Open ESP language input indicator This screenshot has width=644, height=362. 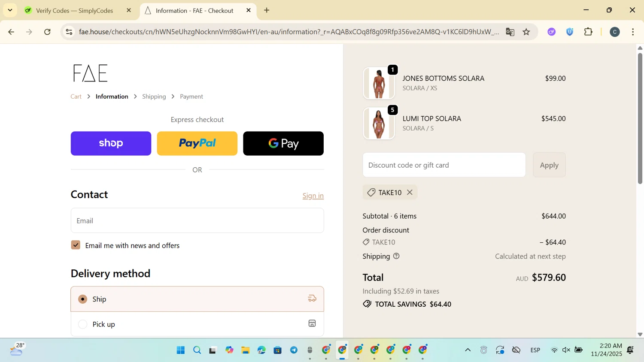click(x=535, y=350)
